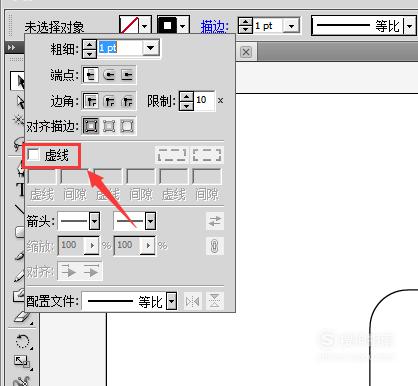418x386 pixels.
Task: Click the 限制 miter limit stepper
Action: (x=186, y=101)
